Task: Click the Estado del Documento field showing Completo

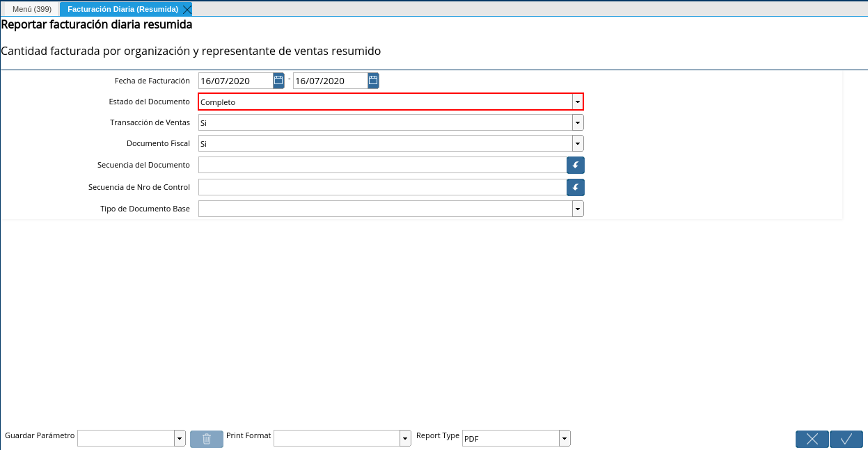Action: pos(386,102)
